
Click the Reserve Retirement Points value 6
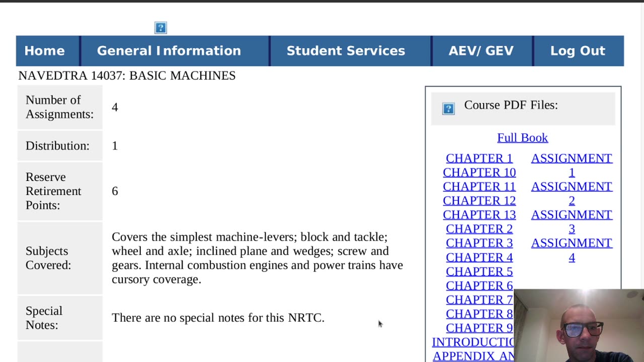[x=115, y=191]
